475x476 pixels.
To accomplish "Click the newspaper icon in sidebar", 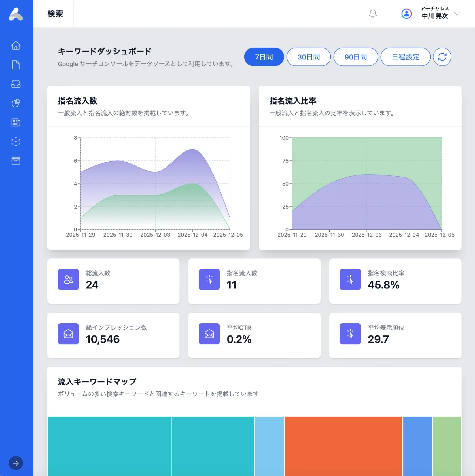I will pyautogui.click(x=16, y=122).
